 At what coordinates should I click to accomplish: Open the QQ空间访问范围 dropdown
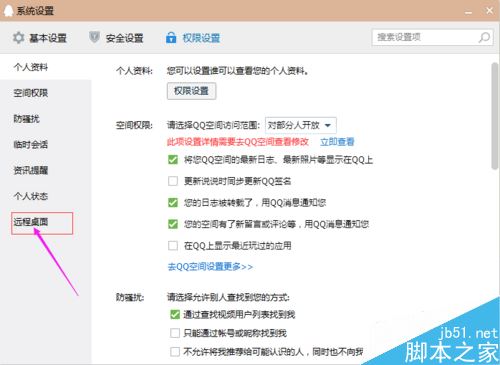click(x=301, y=125)
